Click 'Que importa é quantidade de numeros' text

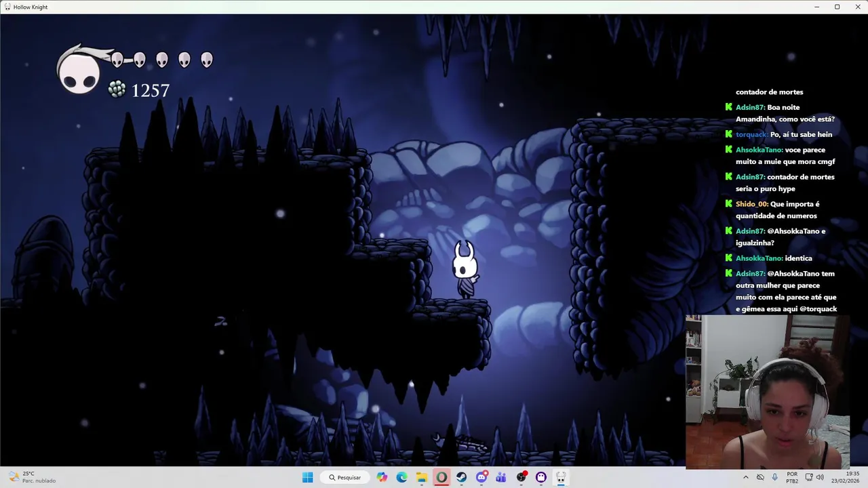777,210
